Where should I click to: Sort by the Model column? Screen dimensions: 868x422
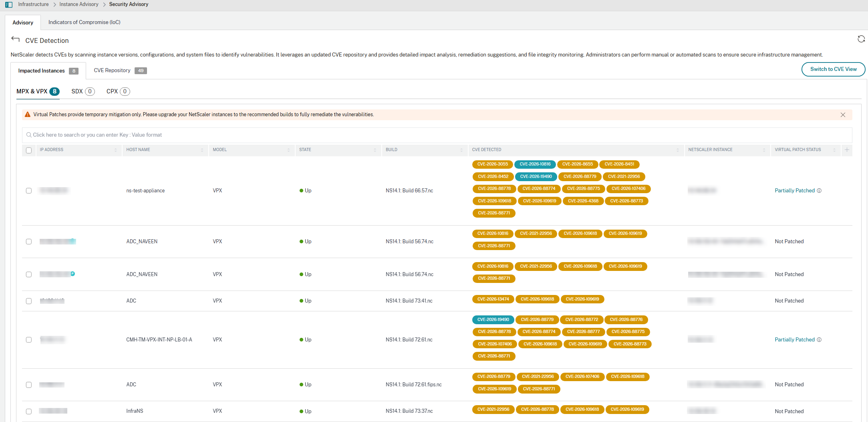[288, 150]
